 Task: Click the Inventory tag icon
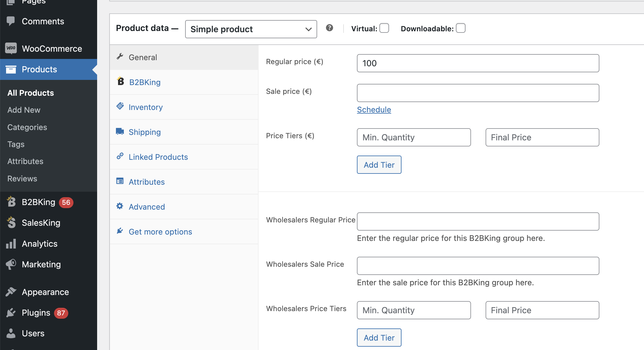point(120,106)
